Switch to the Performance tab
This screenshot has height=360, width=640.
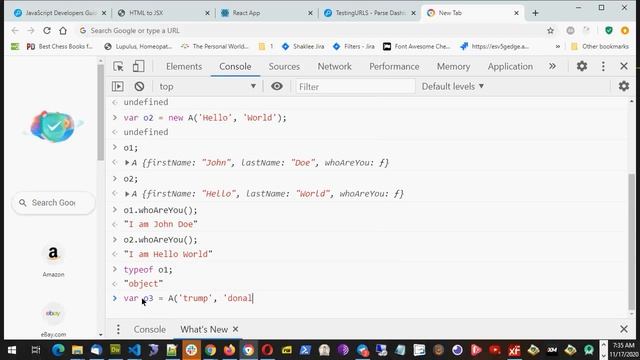[394, 66]
